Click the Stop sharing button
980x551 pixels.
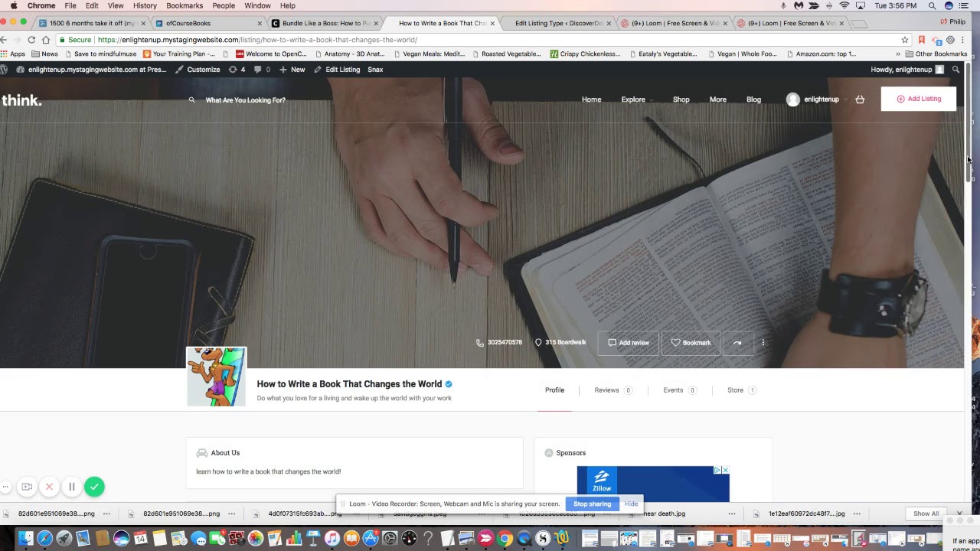pos(592,504)
